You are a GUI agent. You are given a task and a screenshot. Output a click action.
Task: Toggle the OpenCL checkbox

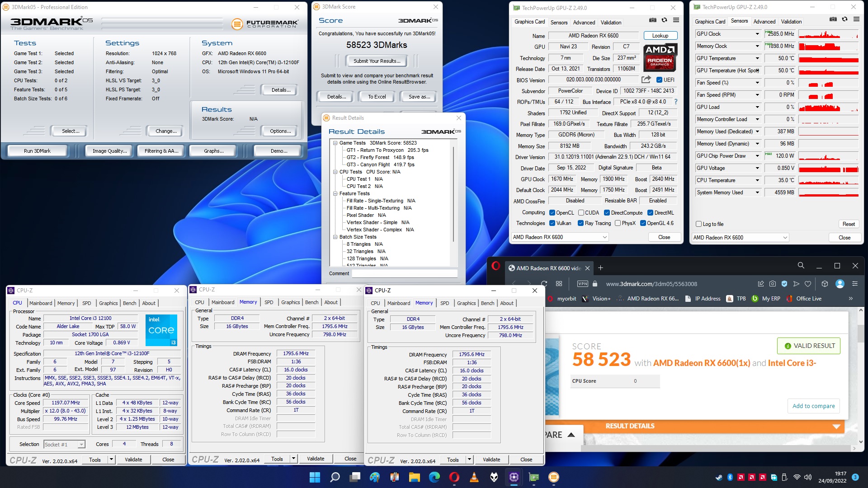tap(552, 213)
